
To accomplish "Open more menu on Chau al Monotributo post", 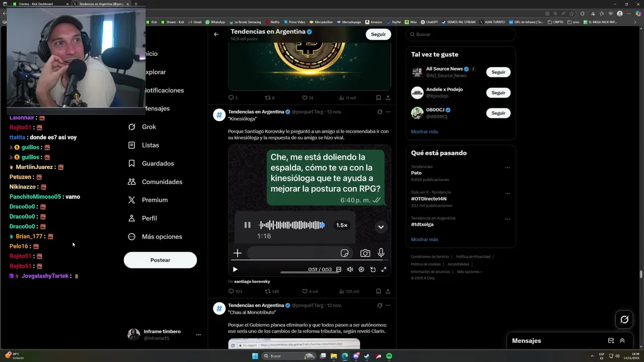I will coord(388,305).
